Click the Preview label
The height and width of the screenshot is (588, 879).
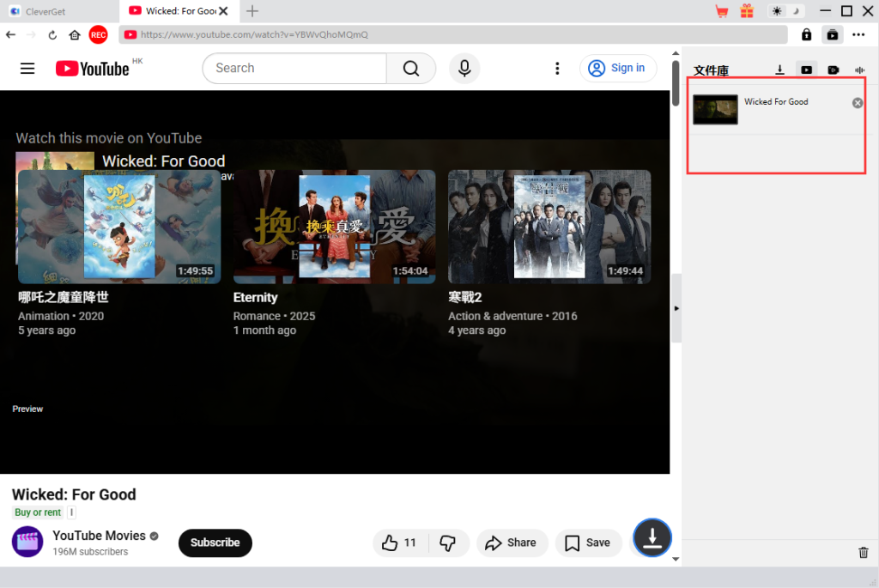coord(27,409)
